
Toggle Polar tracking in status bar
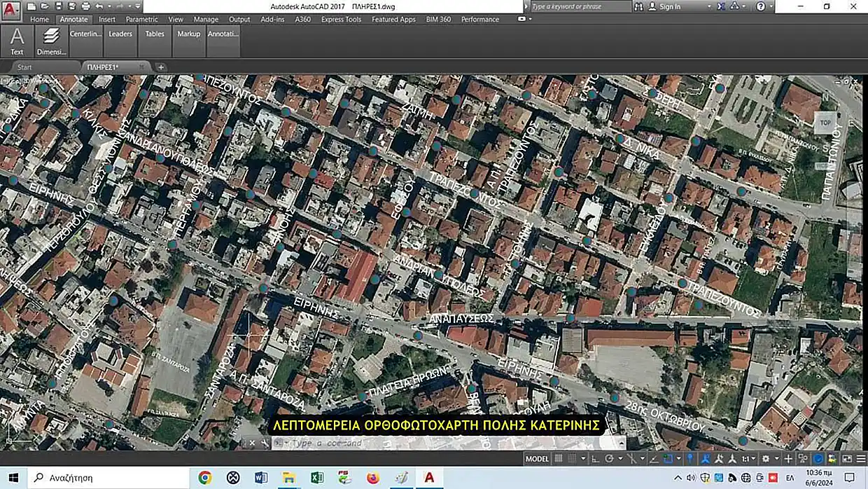coord(610,459)
